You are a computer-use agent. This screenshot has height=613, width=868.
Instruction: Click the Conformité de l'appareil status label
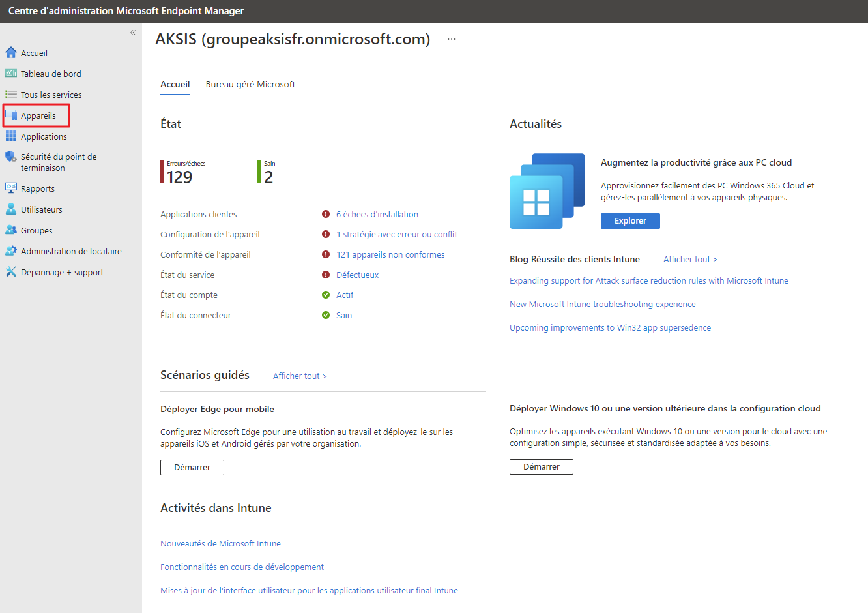pos(205,254)
